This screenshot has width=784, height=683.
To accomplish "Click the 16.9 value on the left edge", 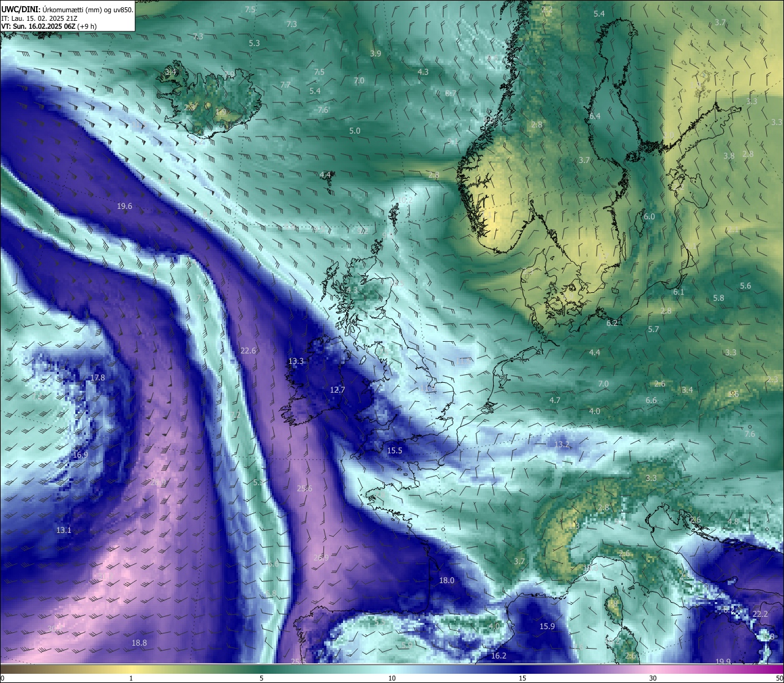I will click(80, 455).
